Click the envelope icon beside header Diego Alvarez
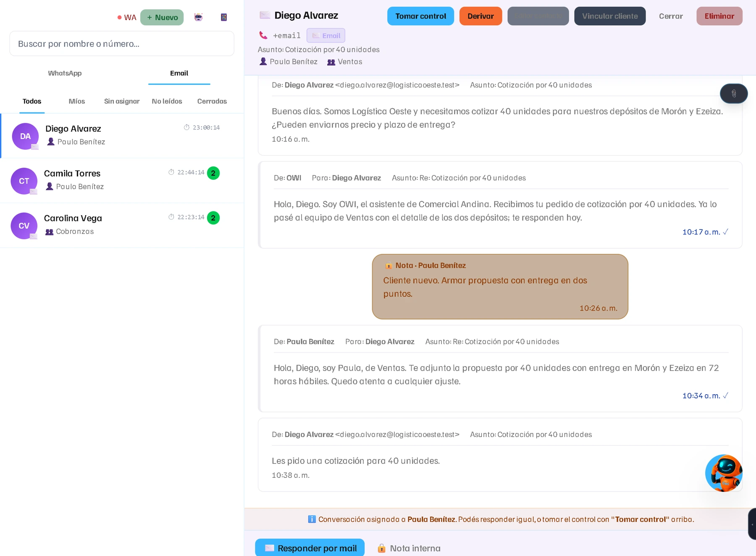 [265, 16]
